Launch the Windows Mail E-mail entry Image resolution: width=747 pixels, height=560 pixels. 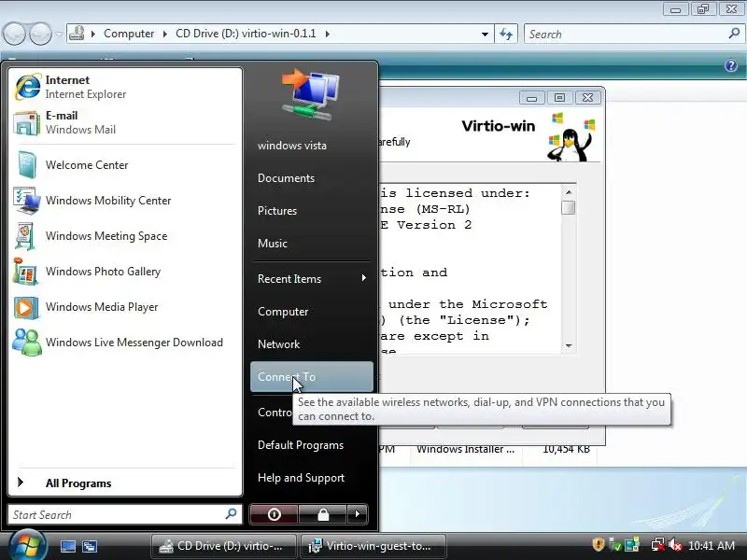coord(125,122)
